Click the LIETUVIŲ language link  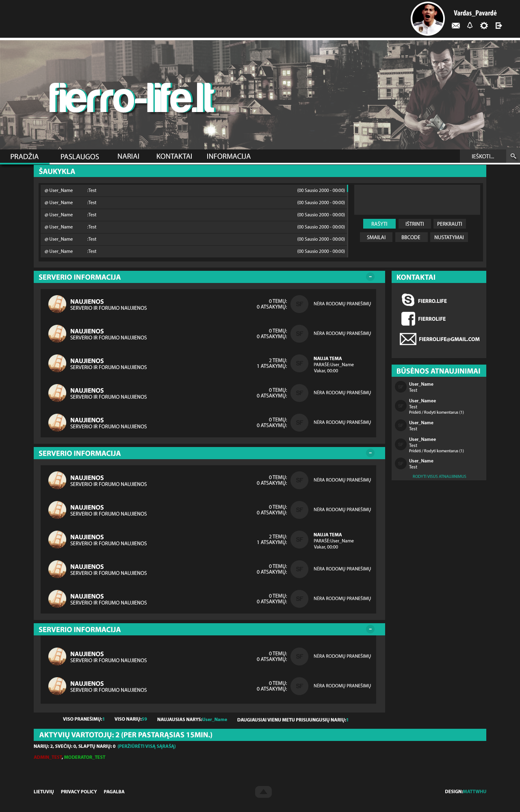tap(43, 792)
